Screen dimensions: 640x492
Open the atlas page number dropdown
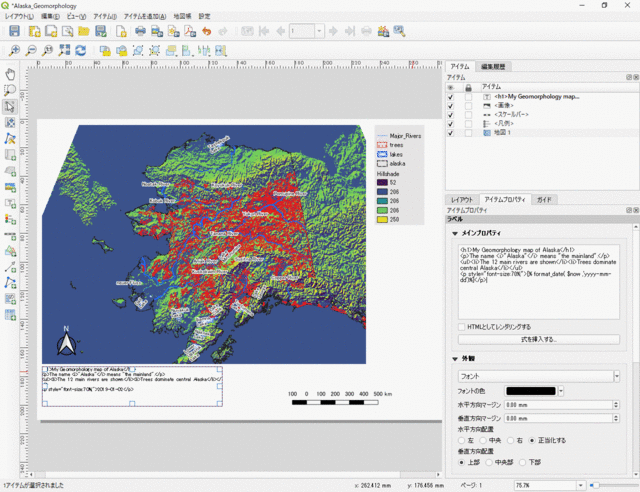(x=319, y=31)
